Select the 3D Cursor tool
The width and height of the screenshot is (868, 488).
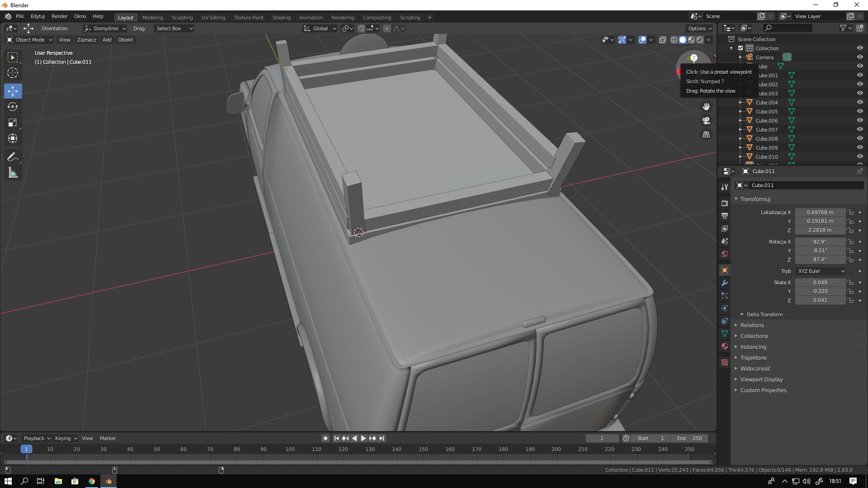(x=13, y=73)
